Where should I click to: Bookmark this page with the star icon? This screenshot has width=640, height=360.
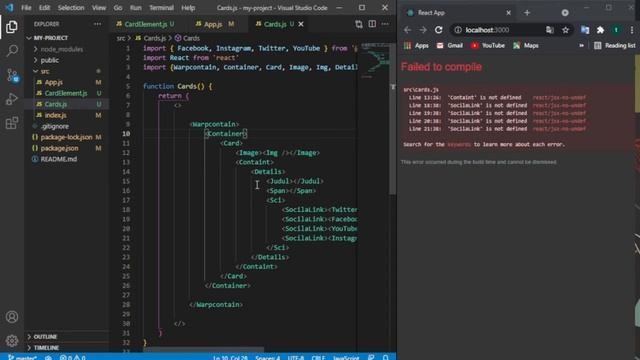click(x=565, y=30)
